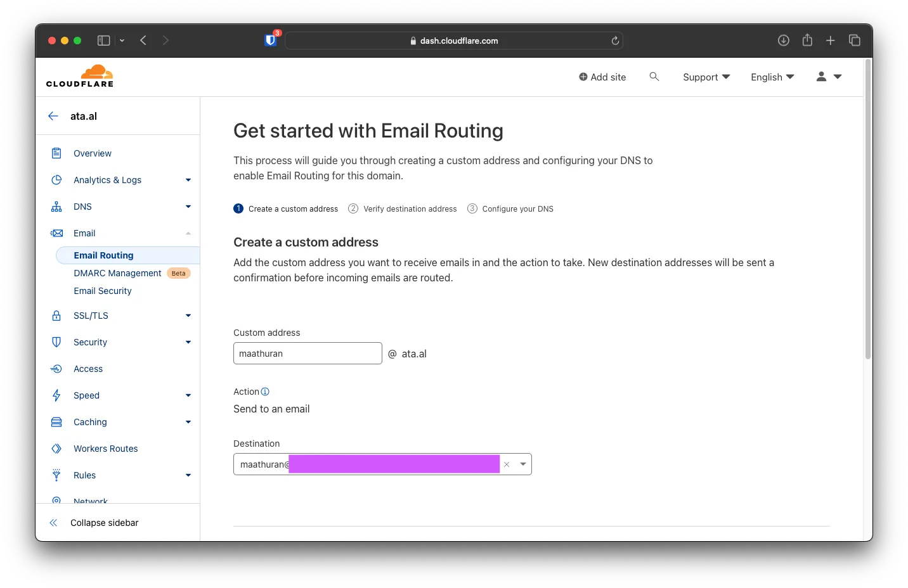Image resolution: width=908 pixels, height=588 pixels.
Task: Open the English language dropdown
Action: pyautogui.click(x=772, y=77)
